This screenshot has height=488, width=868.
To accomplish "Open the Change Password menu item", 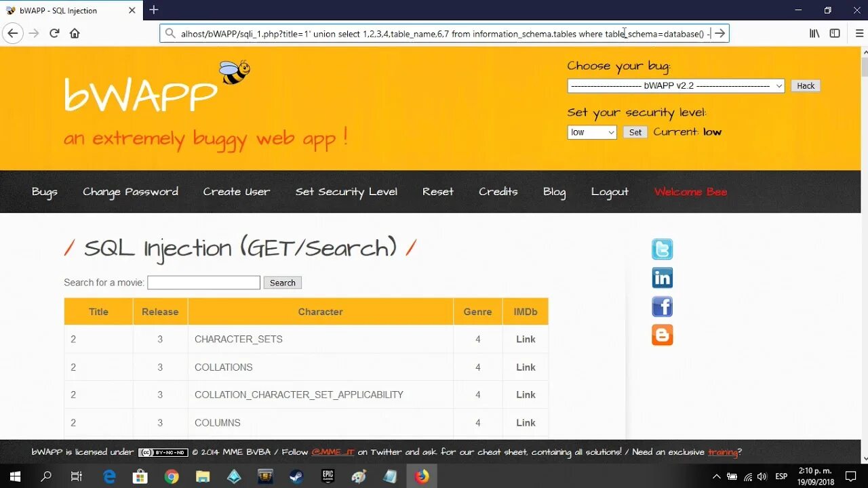I will click(x=130, y=192).
